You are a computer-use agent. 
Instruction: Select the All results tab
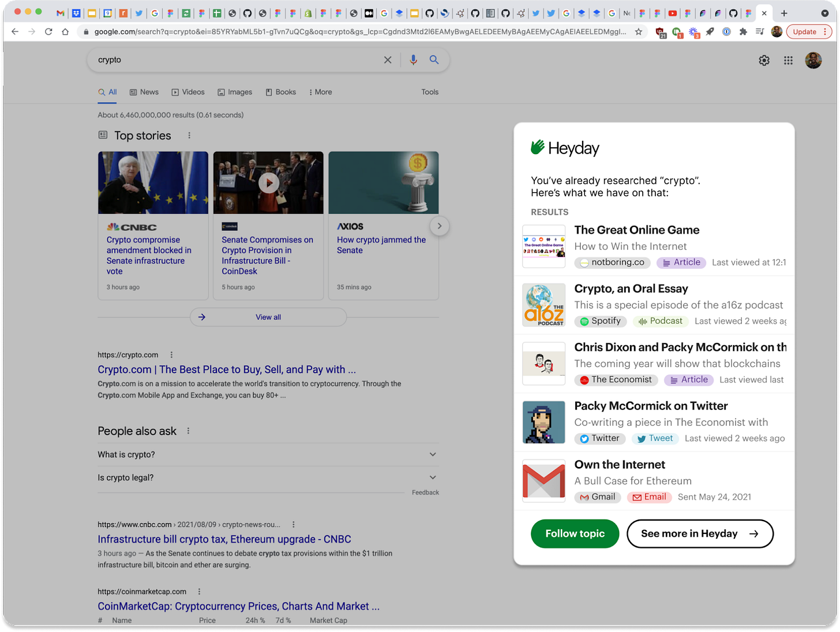107,92
